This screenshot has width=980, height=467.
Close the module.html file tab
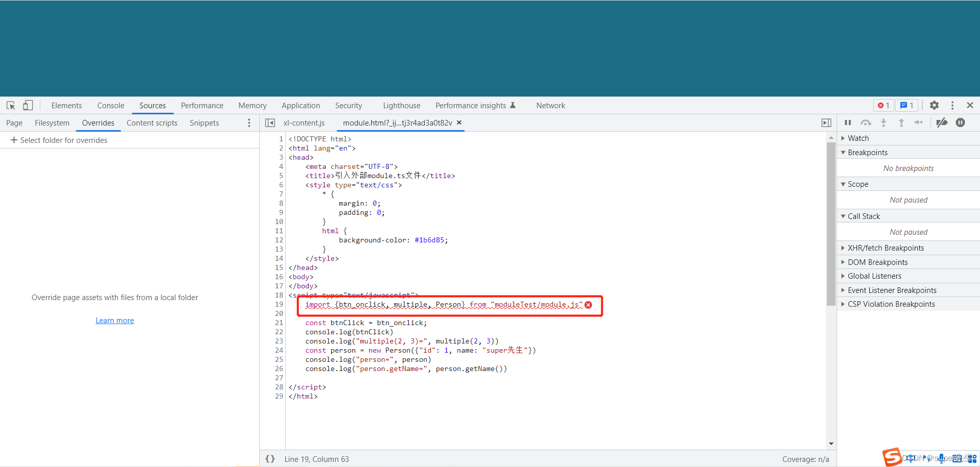pyautogui.click(x=459, y=122)
